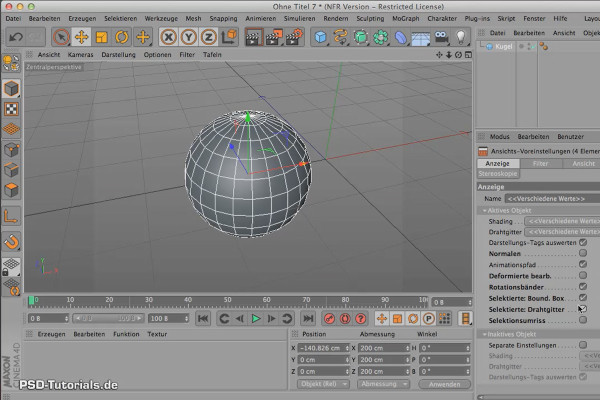Click the X position field -140.826 cm
This screenshot has height=400, width=600.
pyautogui.click(x=323, y=348)
